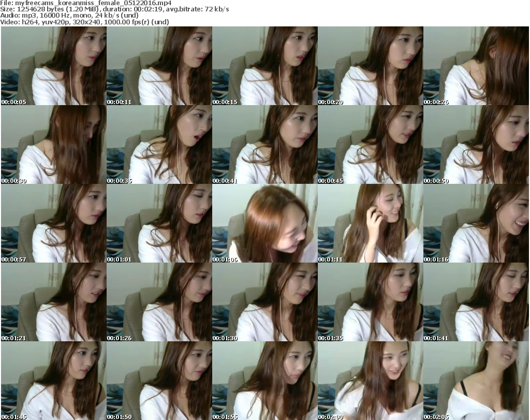Click the frame with time 00:01:55
Image resolution: width=530 pixels, height=420 pixels.
click(x=265, y=381)
